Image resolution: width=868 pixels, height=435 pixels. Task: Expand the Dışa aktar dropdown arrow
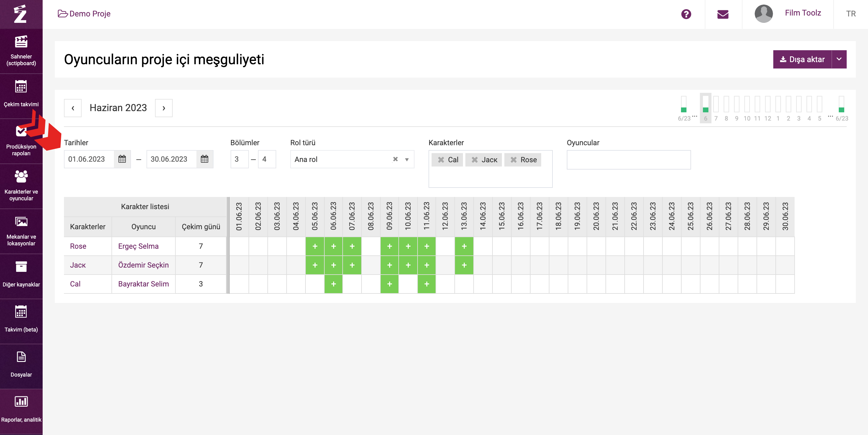click(839, 59)
